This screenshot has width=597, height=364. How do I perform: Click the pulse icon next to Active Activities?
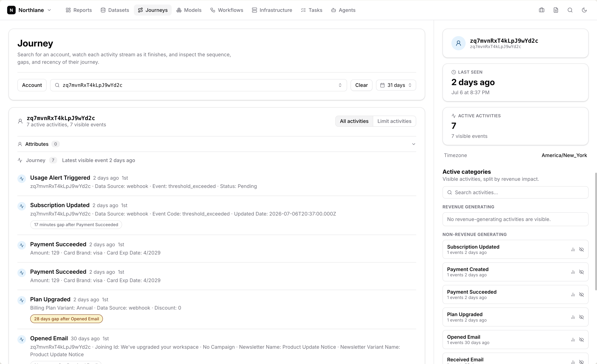tap(454, 116)
